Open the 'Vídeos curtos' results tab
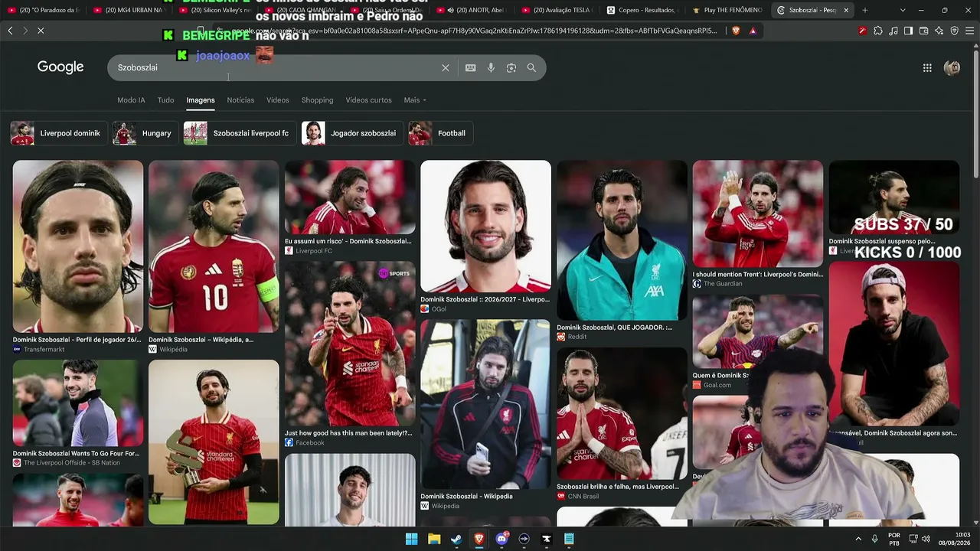Viewport: 980px width, 551px height. (x=368, y=100)
